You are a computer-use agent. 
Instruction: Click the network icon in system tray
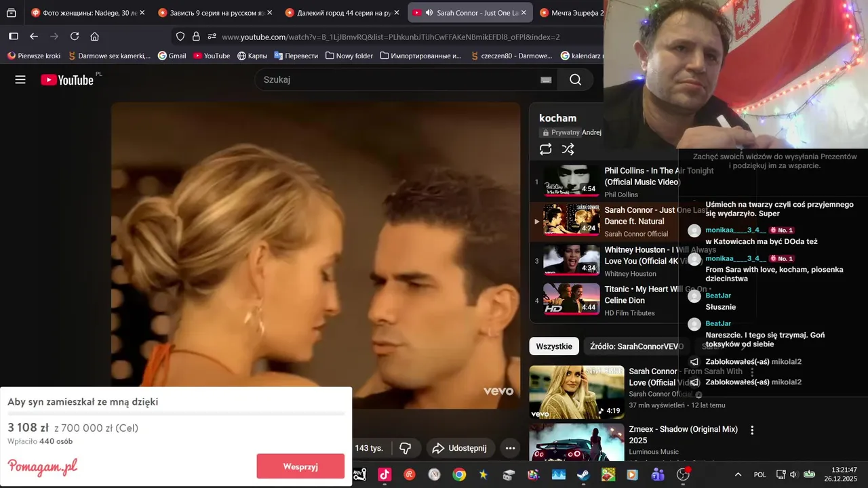781,474
